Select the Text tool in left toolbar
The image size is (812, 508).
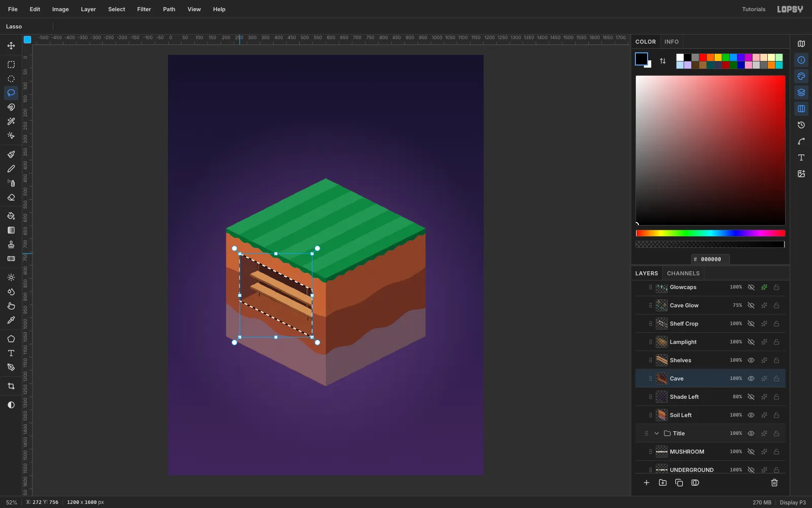(11, 353)
